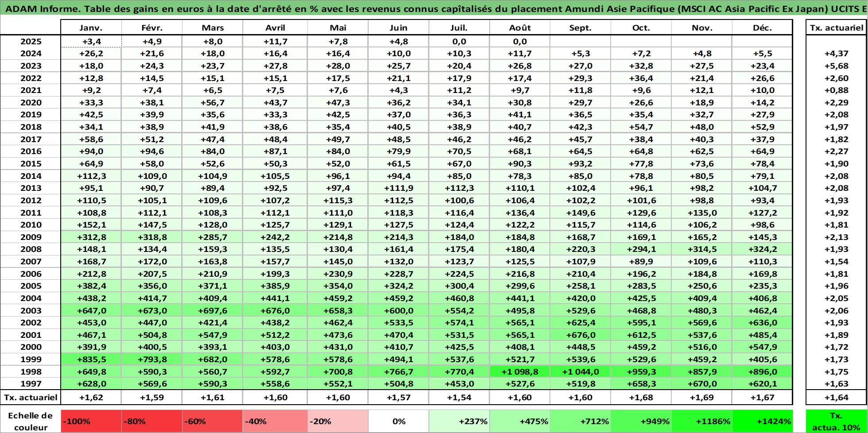Select the Mai column header
The height and width of the screenshot is (433, 868).
click(x=338, y=27)
